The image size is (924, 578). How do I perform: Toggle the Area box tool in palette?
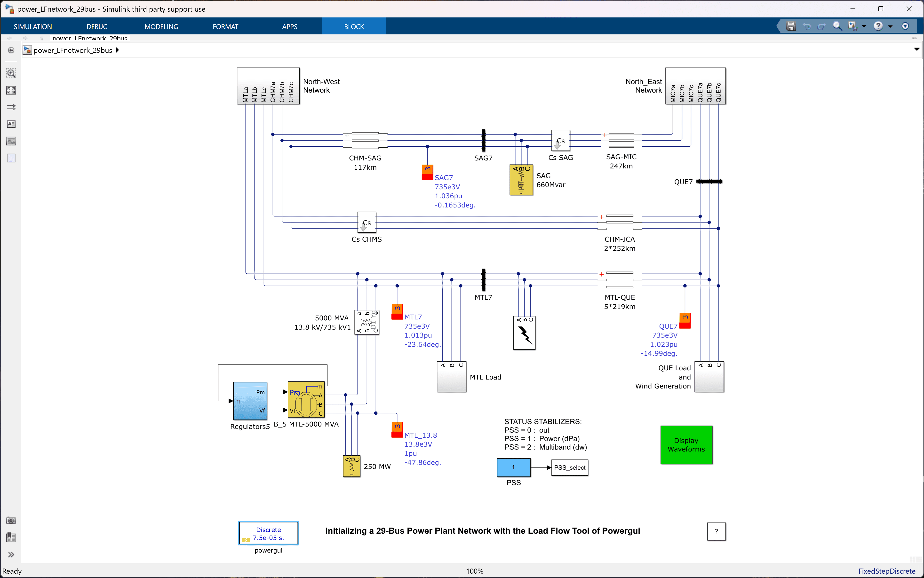click(11, 158)
